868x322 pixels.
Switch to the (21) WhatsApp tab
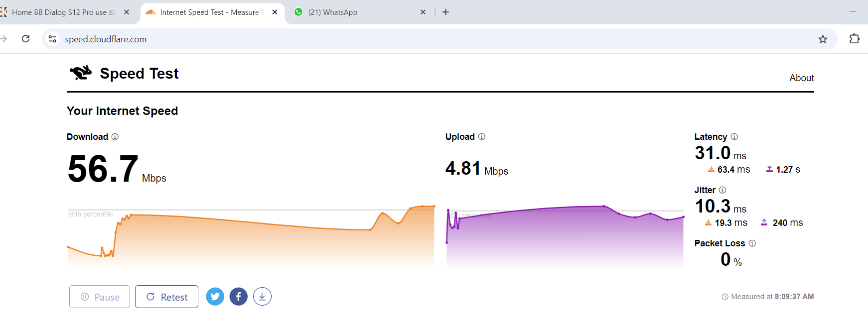click(360, 12)
